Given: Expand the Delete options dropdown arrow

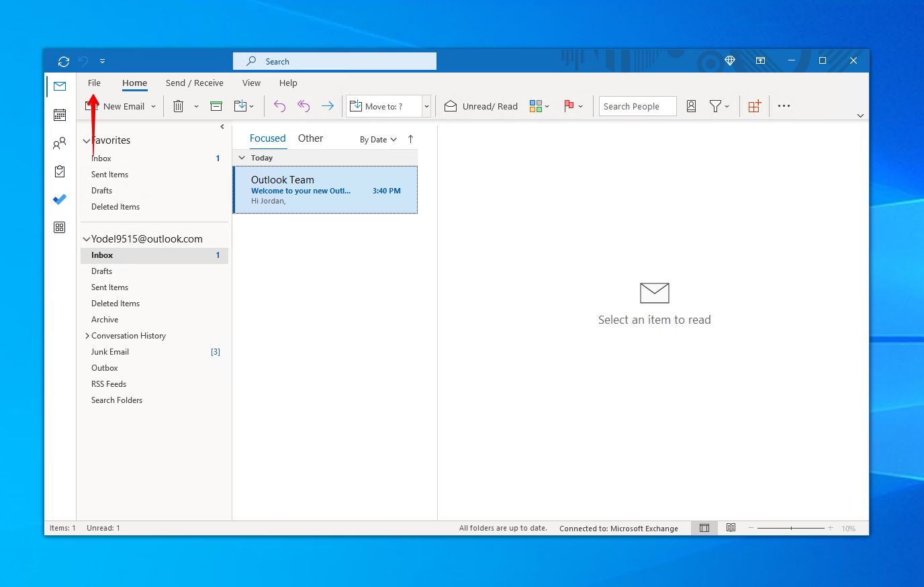Looking at the screenshot, I should point(196,106).
